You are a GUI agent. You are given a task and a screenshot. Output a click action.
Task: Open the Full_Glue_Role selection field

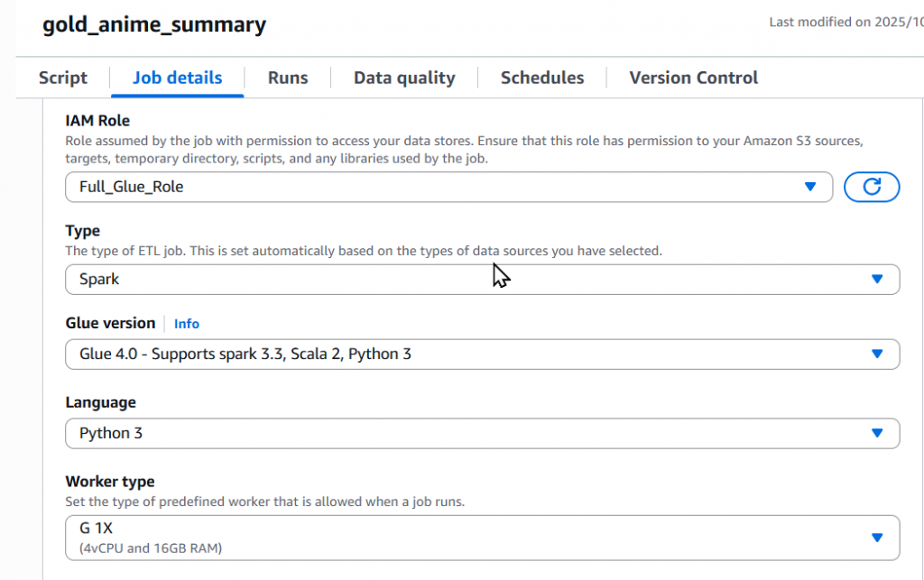point(433,187)
